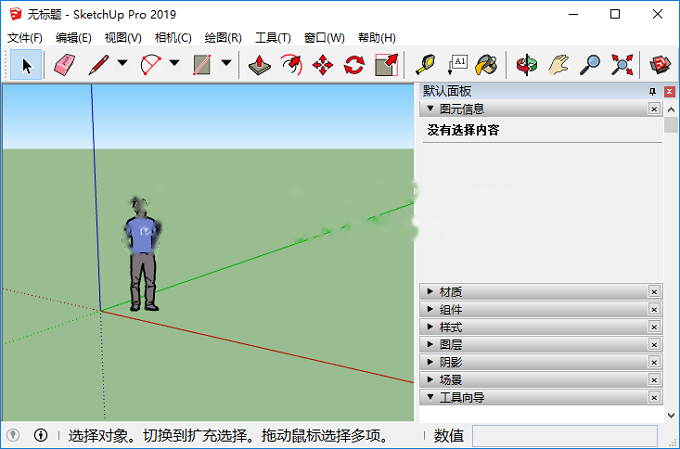Open the Line tool dropdown arrow
680x449 pixels.
click(123, 63)
